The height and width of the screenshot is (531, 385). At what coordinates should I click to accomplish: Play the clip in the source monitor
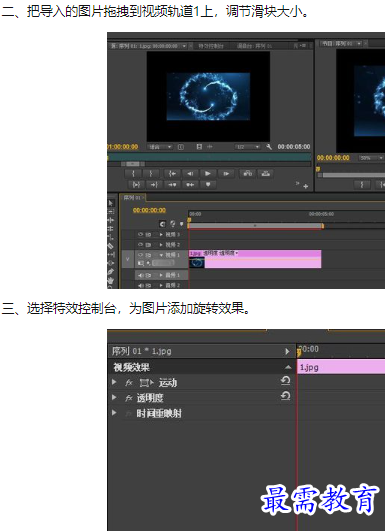point(208,174)
